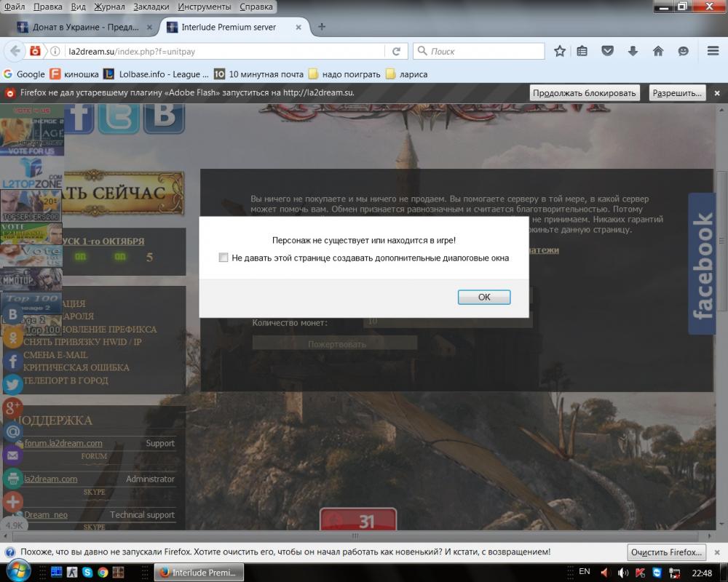The width and height of the screenshot is (728, 582).
Task: Click the bookmark star icon in toolbar
Action: 559,52
